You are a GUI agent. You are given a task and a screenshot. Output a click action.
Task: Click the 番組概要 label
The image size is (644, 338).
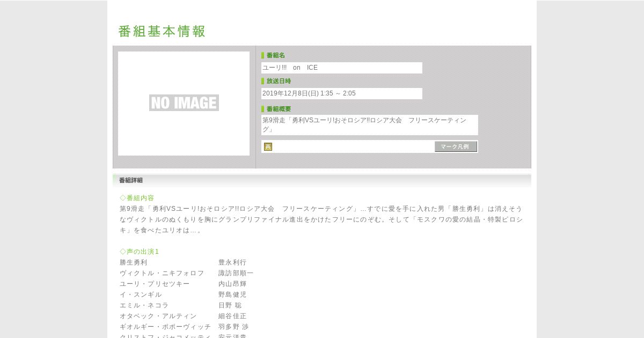point(279,109)
